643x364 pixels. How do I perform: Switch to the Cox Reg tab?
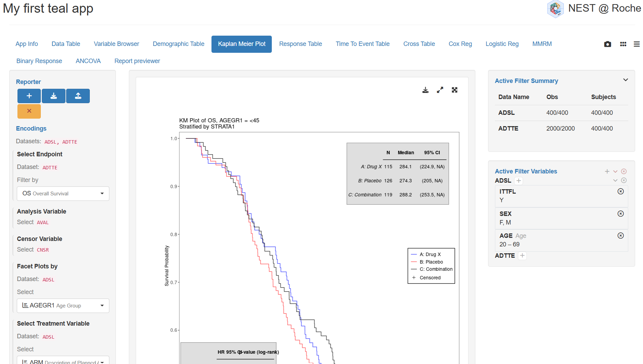click(x=460, y=44)
